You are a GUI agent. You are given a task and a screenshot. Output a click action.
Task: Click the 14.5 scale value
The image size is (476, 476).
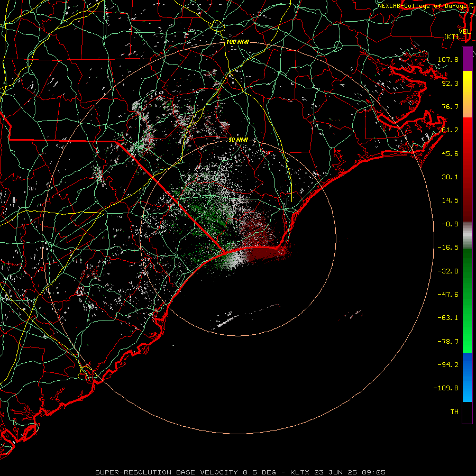coord(450,200)
